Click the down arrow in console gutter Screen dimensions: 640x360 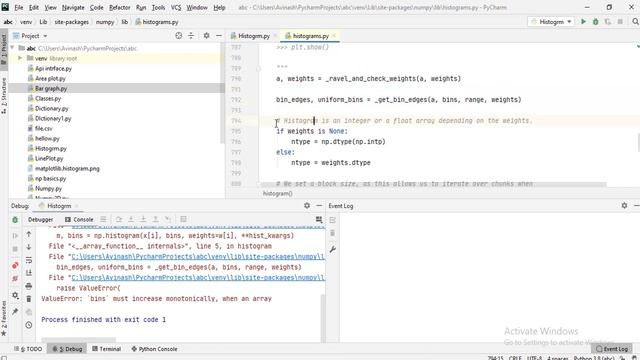[29, 247]
